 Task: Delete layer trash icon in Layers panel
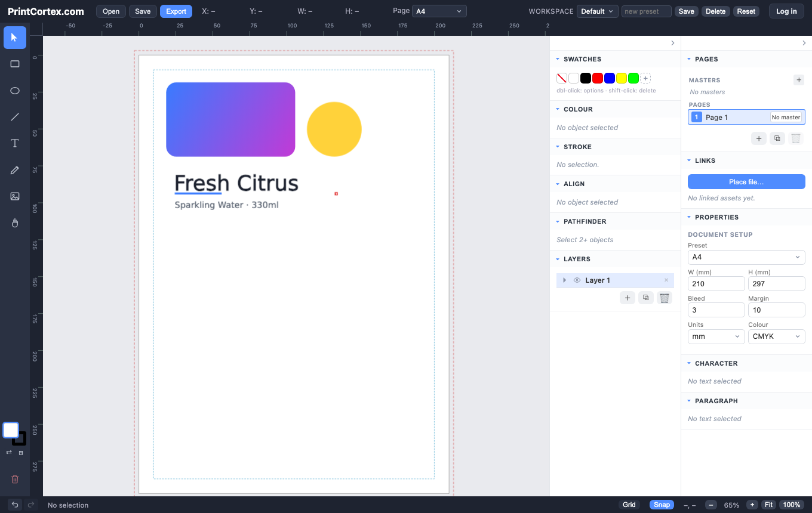point(665,298)
